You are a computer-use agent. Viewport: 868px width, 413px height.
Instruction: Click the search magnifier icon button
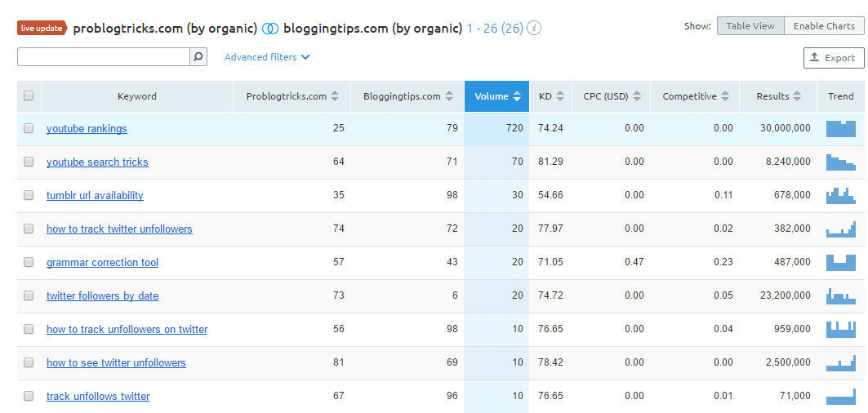[x=198, y=56]
